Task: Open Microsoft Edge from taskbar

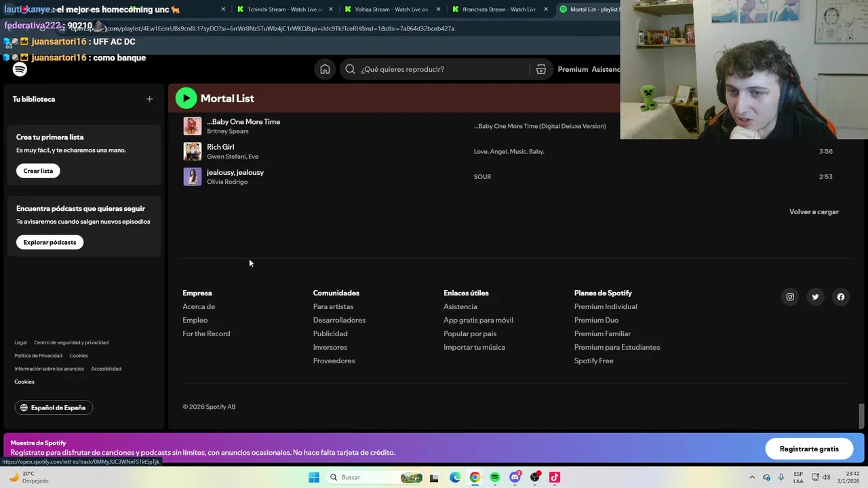Action: tap(455, 477)
